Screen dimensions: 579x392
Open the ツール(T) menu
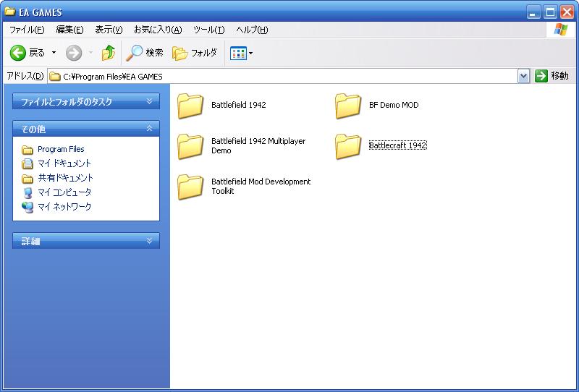[x=208, y=30]
